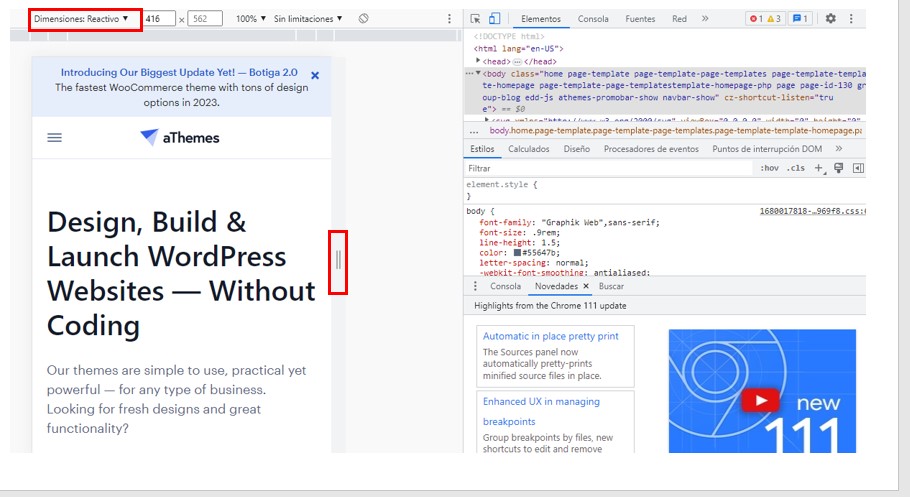The image size is (910, 497).
Task: Click the aThemes logo
Action: [x=179, y=138]
